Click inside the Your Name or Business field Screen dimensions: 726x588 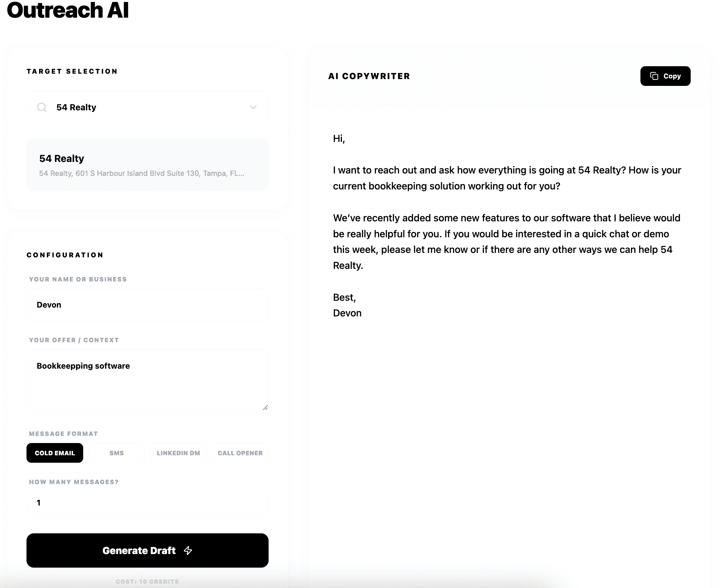[x=147, y=305]
